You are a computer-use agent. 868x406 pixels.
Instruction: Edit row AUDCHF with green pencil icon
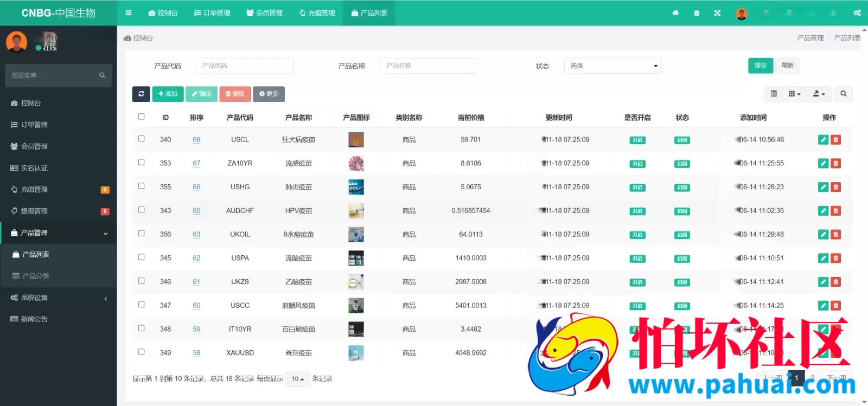824,211
